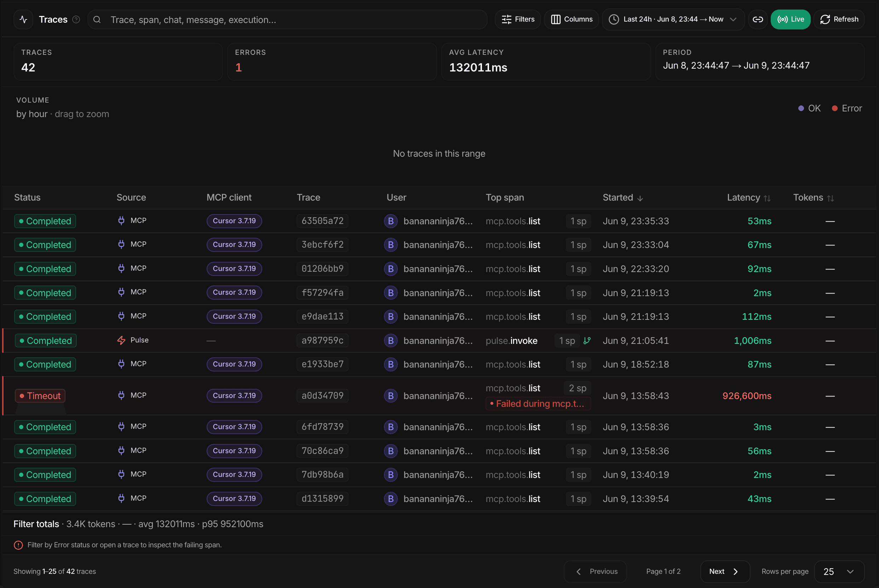Open Rows per page dropdown
Viewport: 879px width, 588px height.
[839, 571]
